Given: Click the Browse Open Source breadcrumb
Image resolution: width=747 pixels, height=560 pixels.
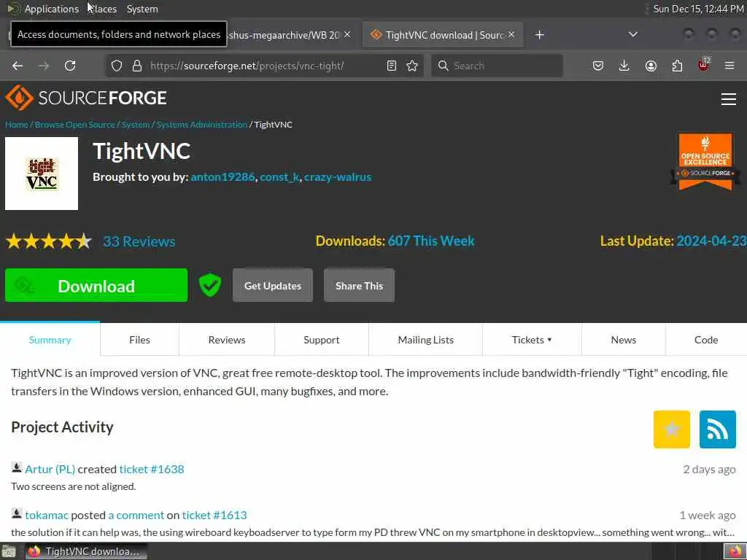Looking at the screenshot, I should tap(75, 124).
